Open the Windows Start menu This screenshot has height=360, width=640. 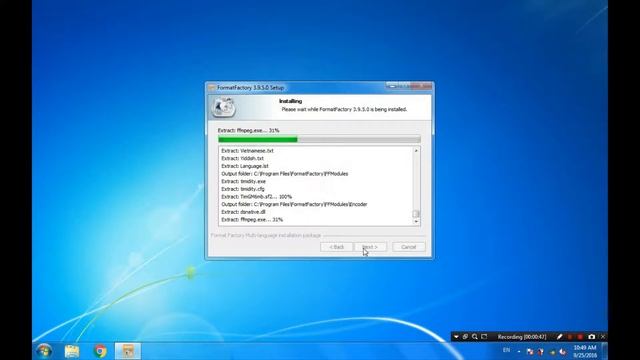(x=44, y=351)
